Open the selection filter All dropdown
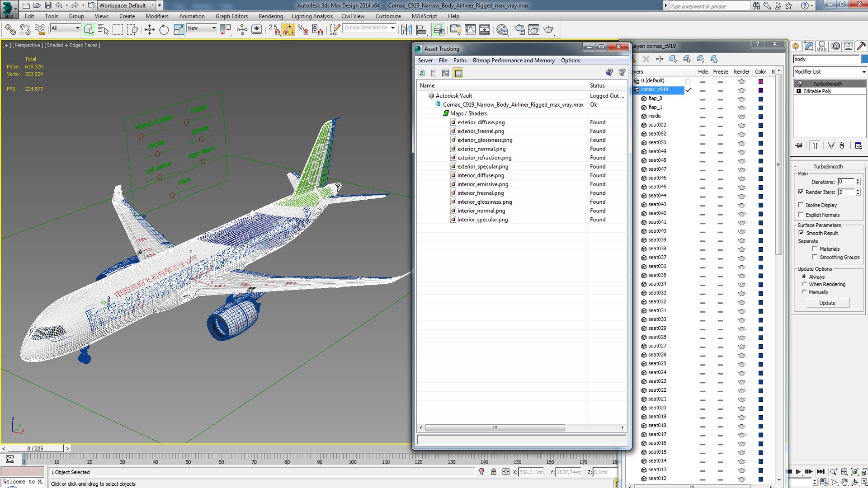 pos(66,28)
